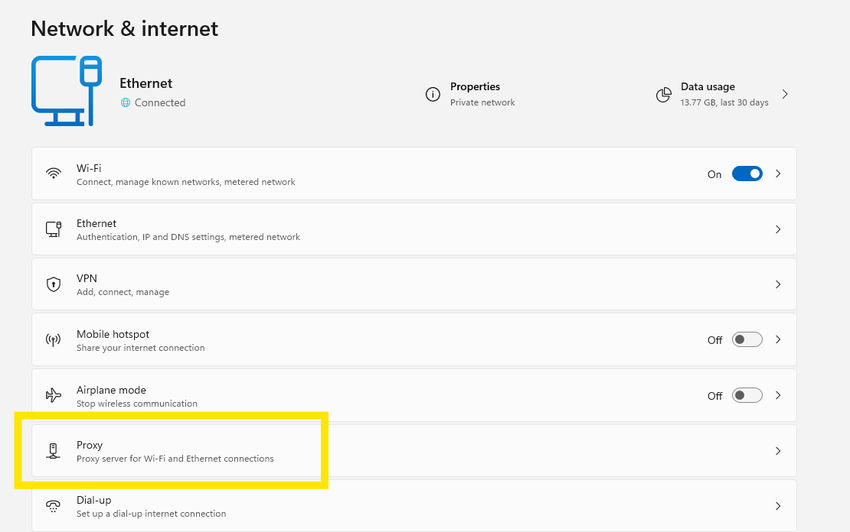Screen dimensions: 850x532
Task: Enable the Mobile hotspot toggle
Action: pyautogui.click(x=747, y=340)
